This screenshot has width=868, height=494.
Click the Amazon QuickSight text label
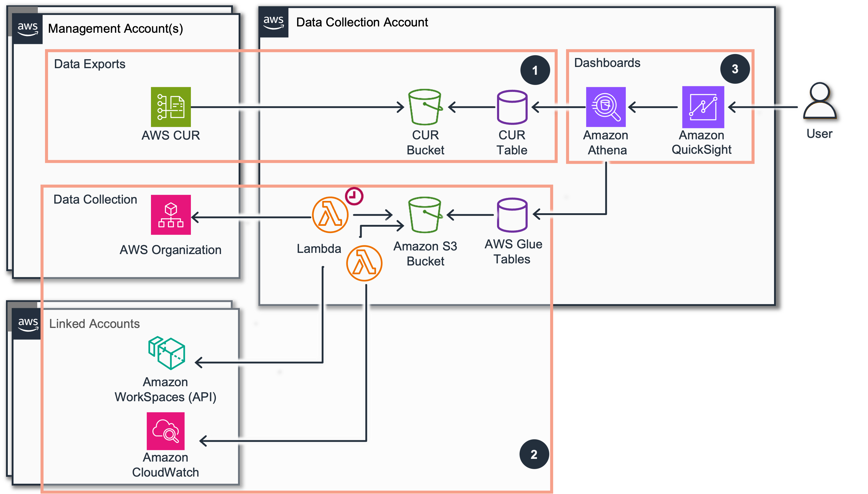tap(701, 143)
